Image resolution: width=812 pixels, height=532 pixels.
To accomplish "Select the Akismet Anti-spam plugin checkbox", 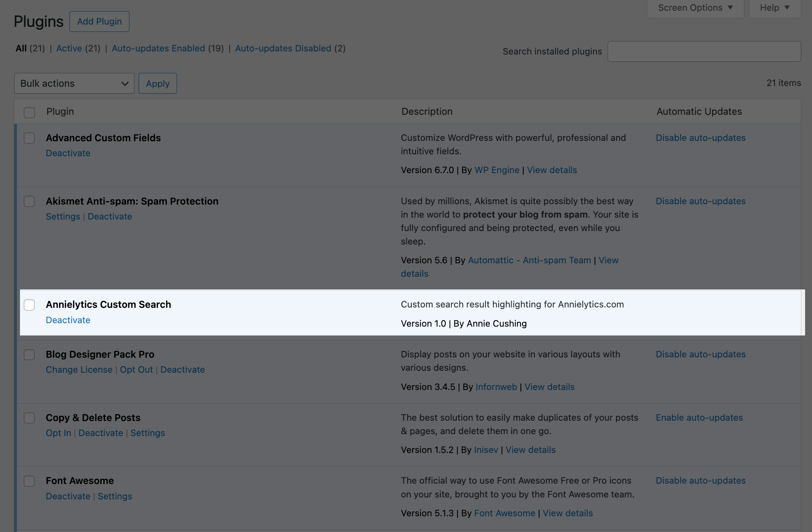I will (x=29, y=202).
